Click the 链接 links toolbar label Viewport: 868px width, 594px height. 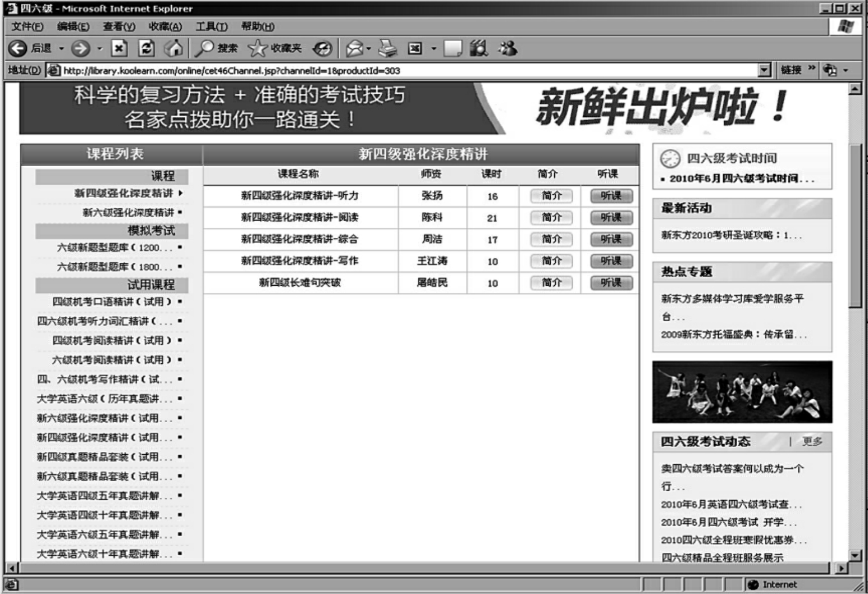[x=791, y=70]
